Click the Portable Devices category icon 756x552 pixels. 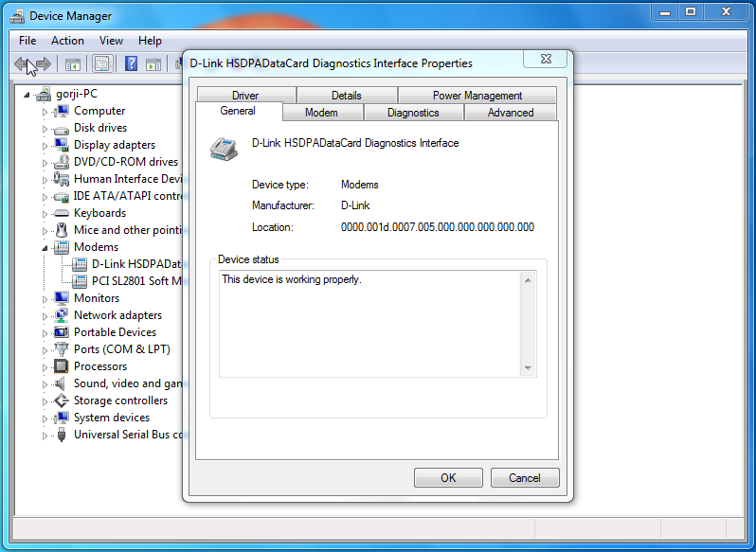click(62, 332)
